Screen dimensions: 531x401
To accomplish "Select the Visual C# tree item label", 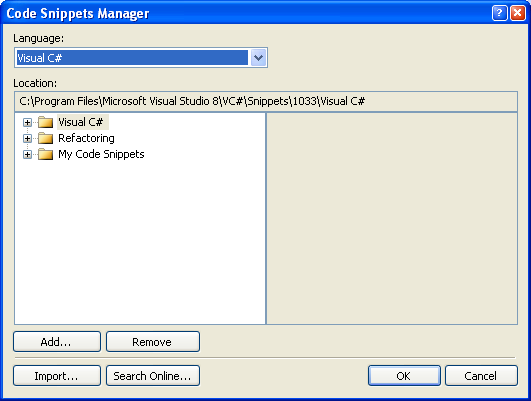I will (x=81, y=122).
